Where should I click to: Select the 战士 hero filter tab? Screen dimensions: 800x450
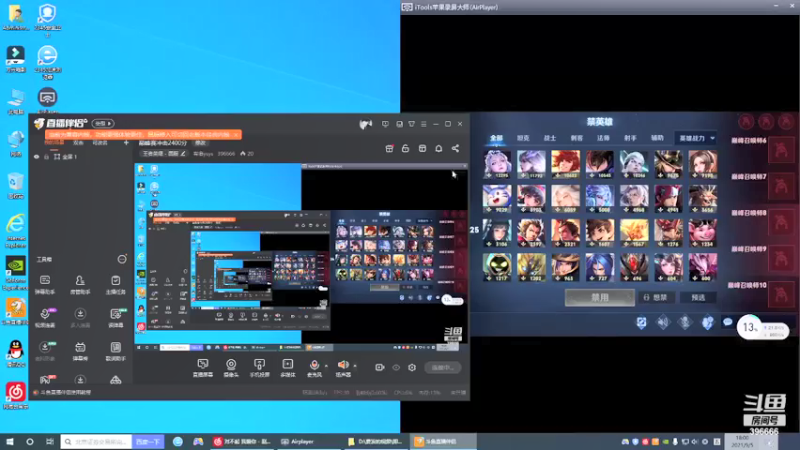549,138
